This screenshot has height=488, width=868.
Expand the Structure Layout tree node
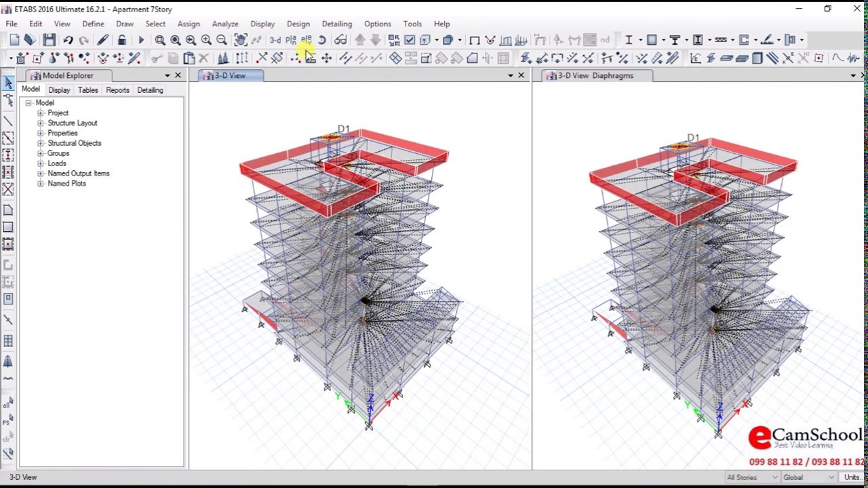pos(41,123)
